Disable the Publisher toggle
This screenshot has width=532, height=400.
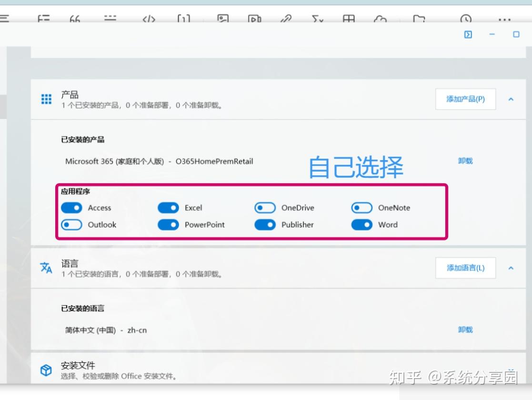[x=265, y=225]
